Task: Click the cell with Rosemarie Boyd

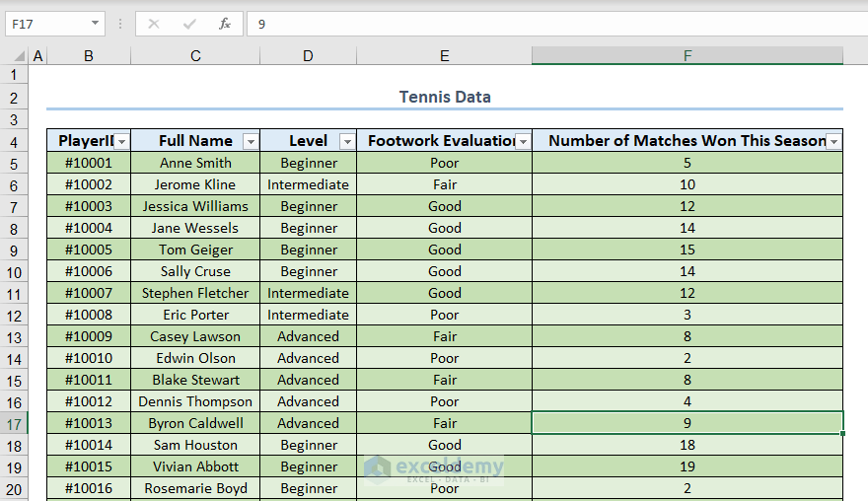Action: coord(195,488)
